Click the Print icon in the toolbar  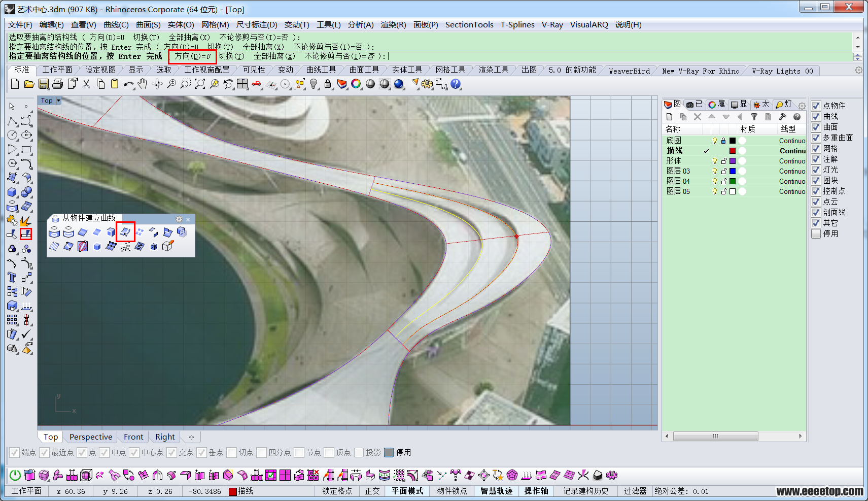coord(58,84)
